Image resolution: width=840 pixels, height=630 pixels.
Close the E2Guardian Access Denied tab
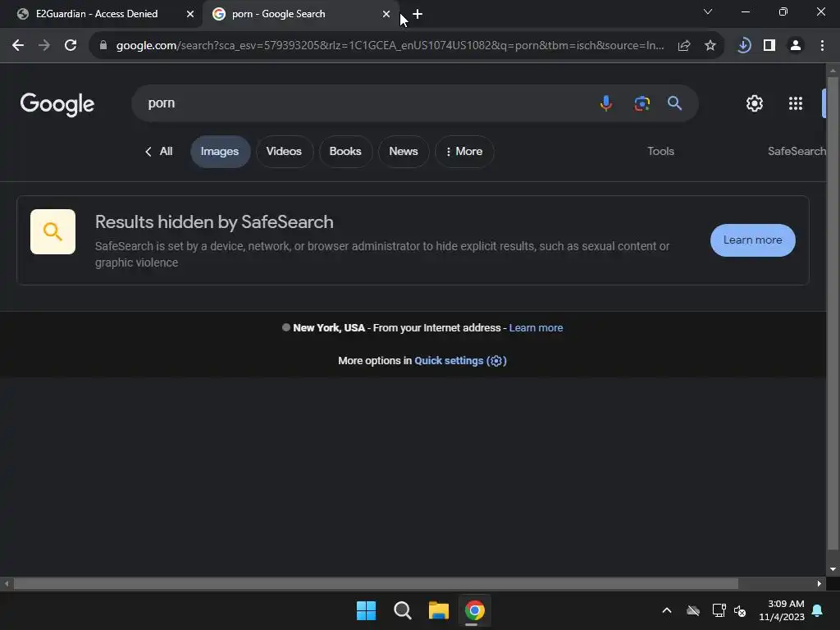coord(189,15)
